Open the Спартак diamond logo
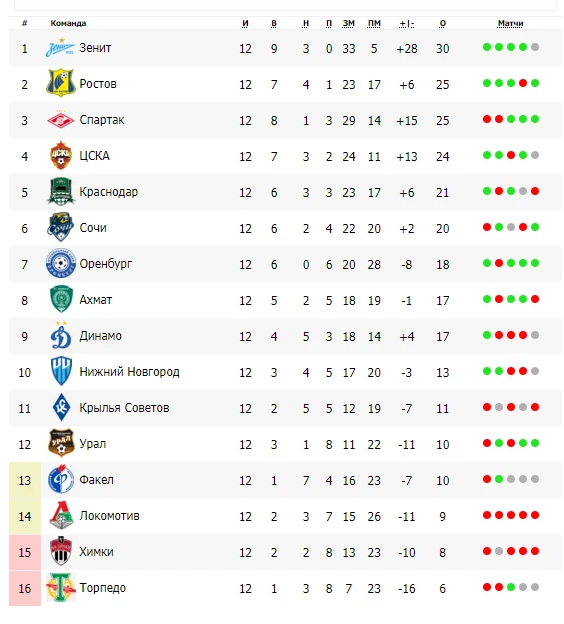Viewport: 564px width, 624px height. (x=60, y=120)
